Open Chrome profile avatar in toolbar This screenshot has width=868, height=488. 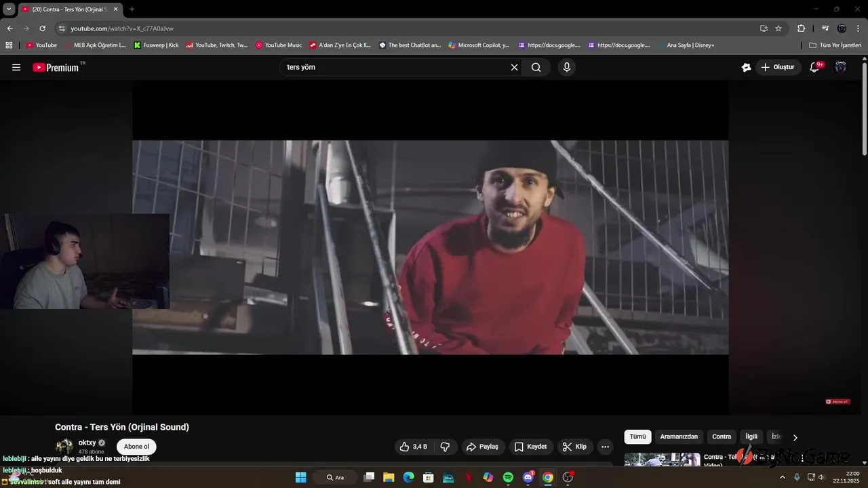point(842,28)
